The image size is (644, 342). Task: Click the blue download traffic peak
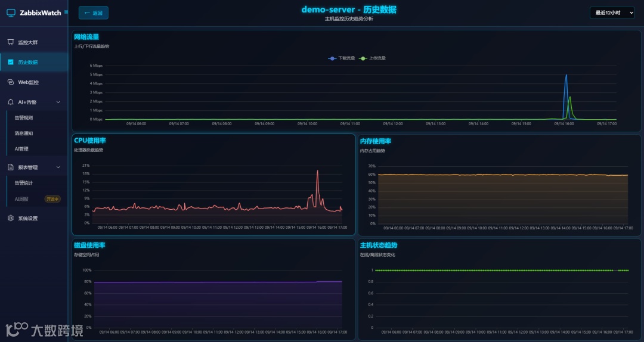[566, 75]
